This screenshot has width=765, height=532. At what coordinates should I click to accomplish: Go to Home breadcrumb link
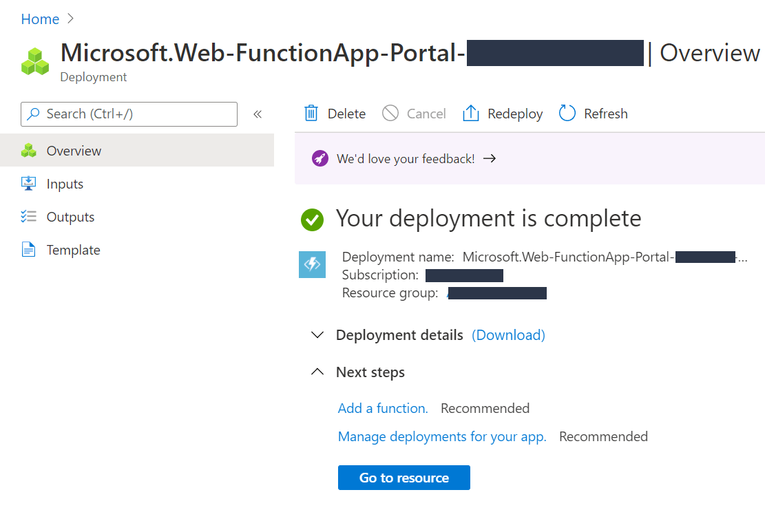40,19
